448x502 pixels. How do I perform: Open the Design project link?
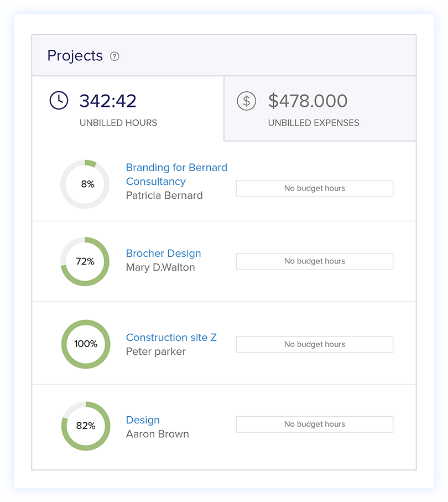click(143, 420)
